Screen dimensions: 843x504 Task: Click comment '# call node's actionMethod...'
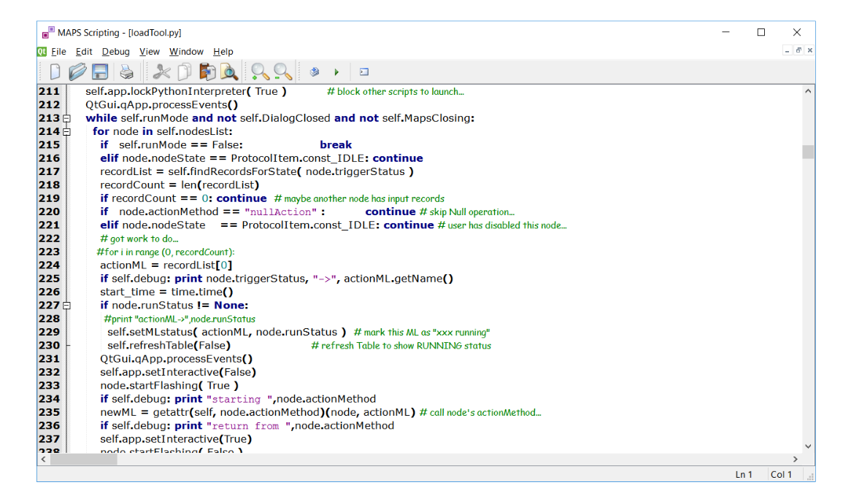pyautogui.click(x=480, y=412)
